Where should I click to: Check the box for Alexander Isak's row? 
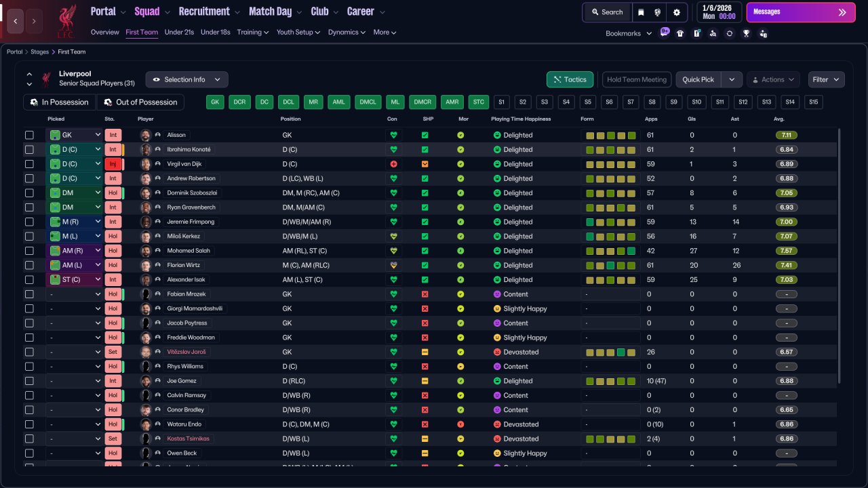[x=29, y=280]
